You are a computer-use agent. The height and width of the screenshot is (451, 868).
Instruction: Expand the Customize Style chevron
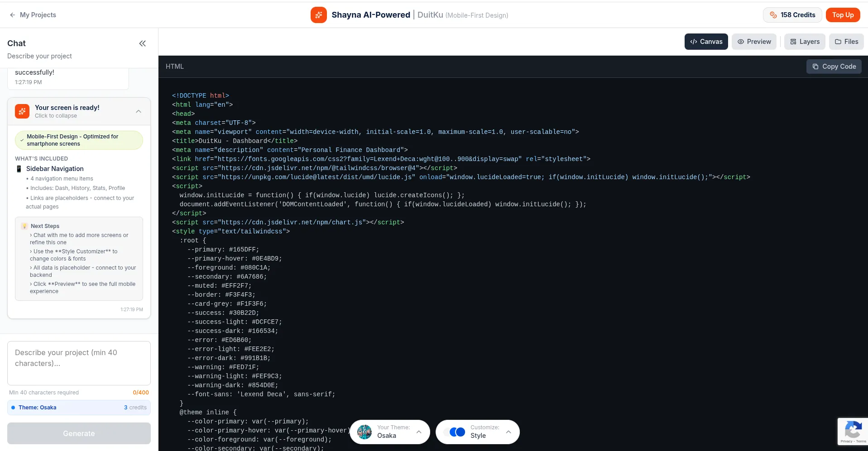(508, 432)
